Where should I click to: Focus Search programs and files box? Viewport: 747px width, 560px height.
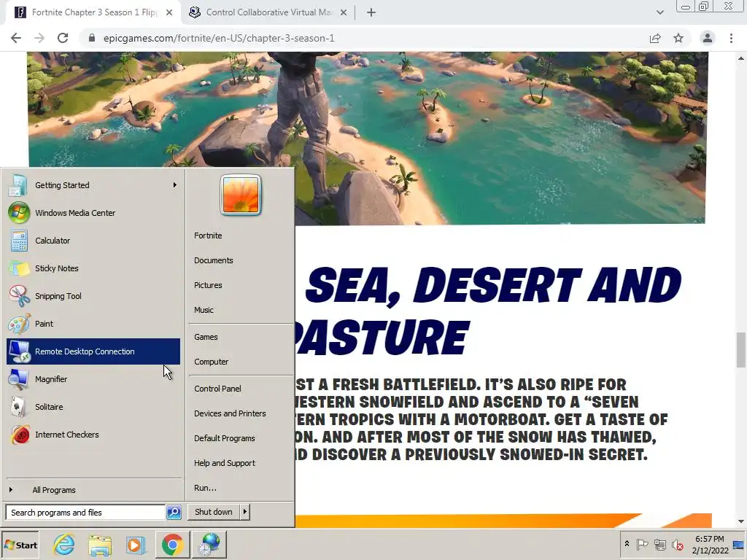click(86, 513)
